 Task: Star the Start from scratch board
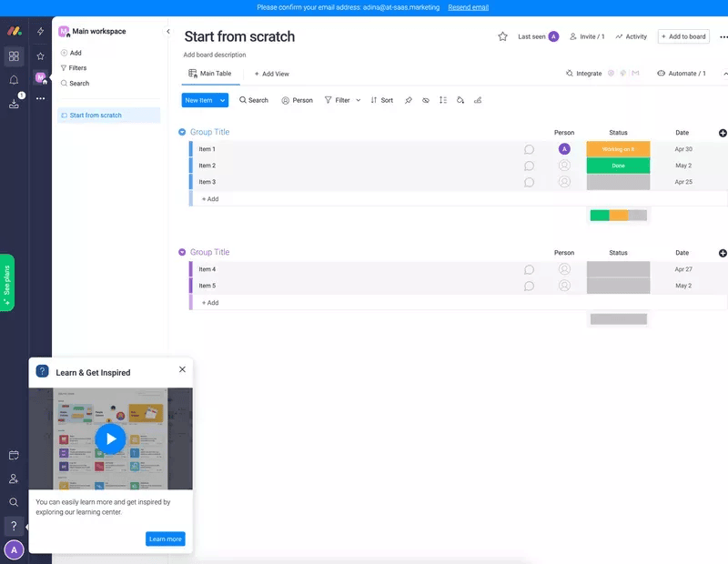(x=502, y=36)
